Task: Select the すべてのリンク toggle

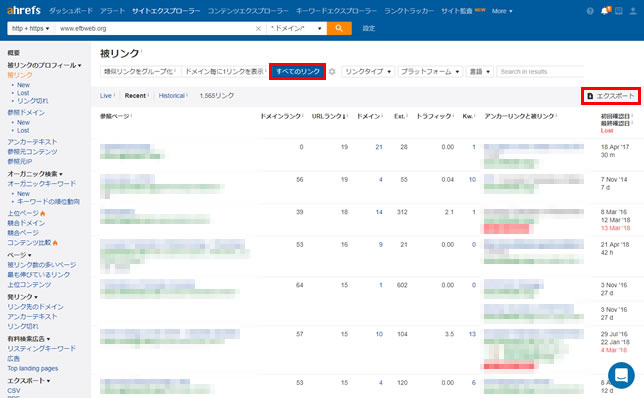Action: [298, 71]
